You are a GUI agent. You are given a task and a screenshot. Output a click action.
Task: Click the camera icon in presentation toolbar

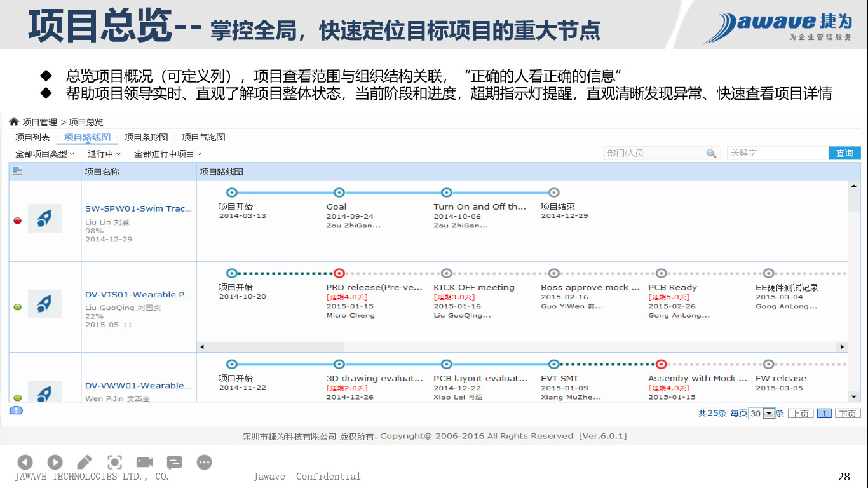[144, 462]
